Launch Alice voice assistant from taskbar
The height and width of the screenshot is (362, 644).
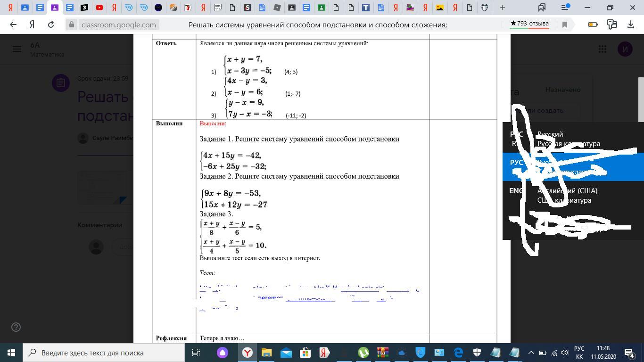pos(223,353)
